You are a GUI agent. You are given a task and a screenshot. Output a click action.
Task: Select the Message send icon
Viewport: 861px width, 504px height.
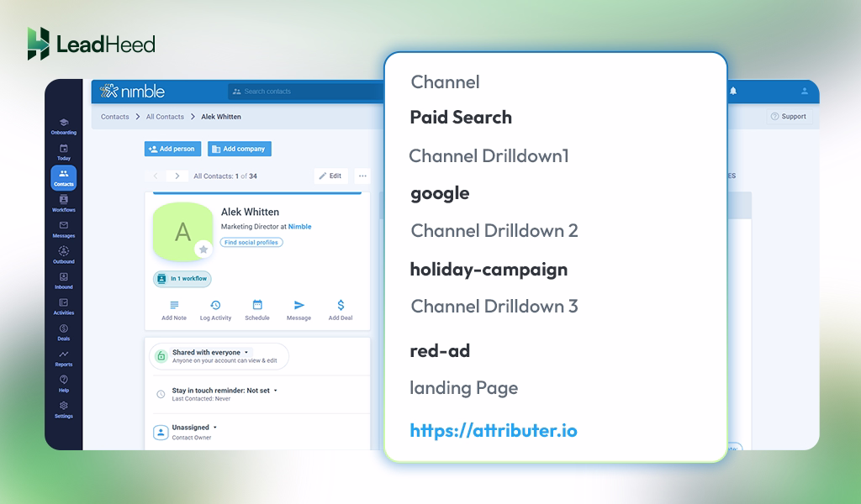click(298, 308)
